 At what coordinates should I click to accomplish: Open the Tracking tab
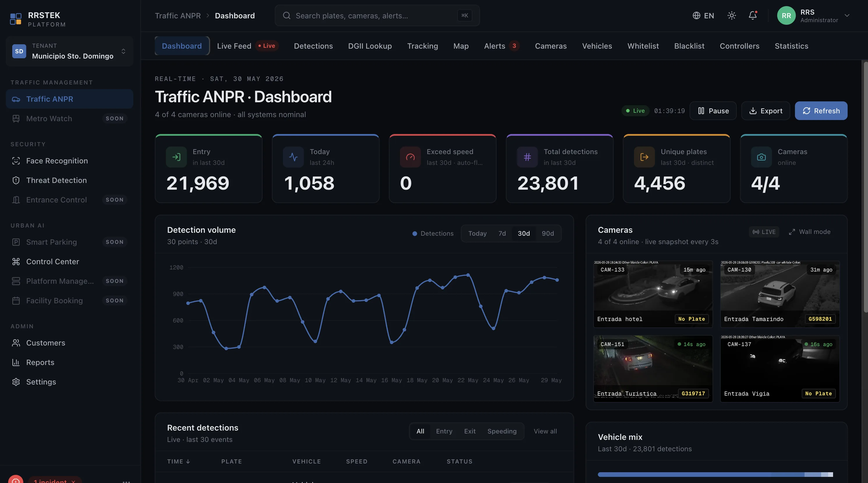[x=422, y=46]
